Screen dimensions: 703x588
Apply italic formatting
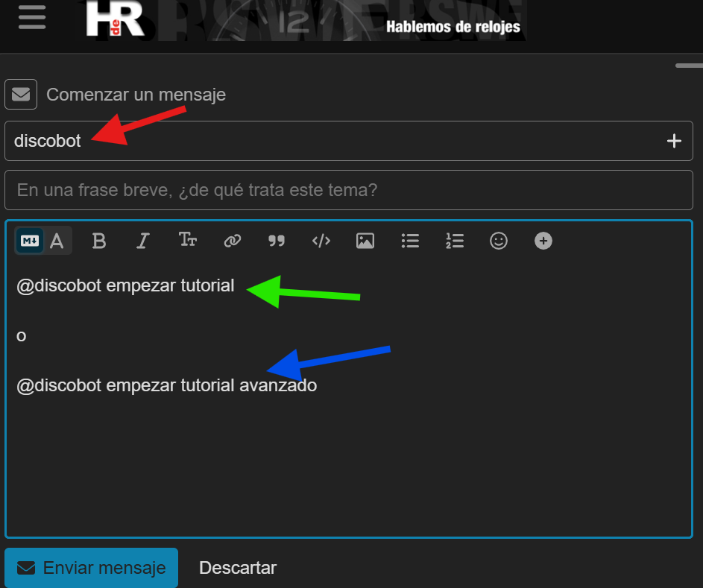pos(143,241)
